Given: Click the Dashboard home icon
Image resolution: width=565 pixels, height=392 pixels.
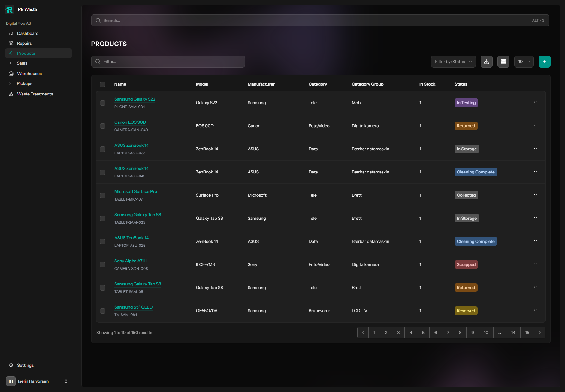Looking at the screenshot, I should point(11,33).
